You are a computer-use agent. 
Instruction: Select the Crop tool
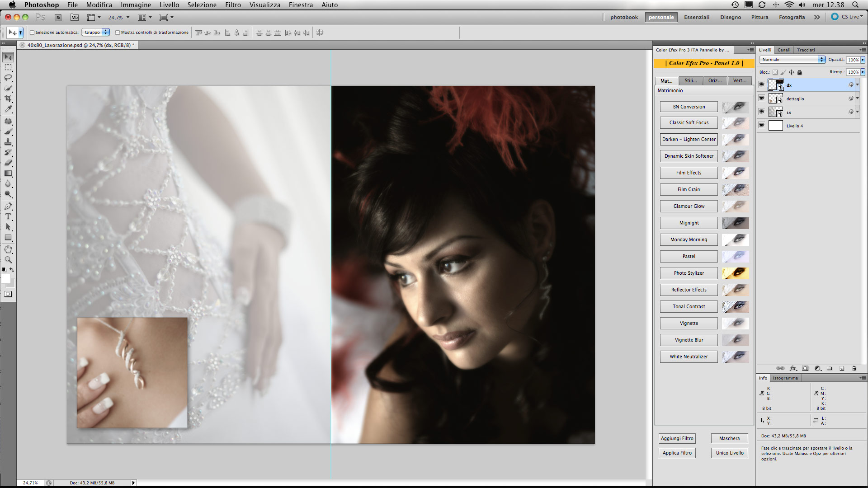coord(8,99)
